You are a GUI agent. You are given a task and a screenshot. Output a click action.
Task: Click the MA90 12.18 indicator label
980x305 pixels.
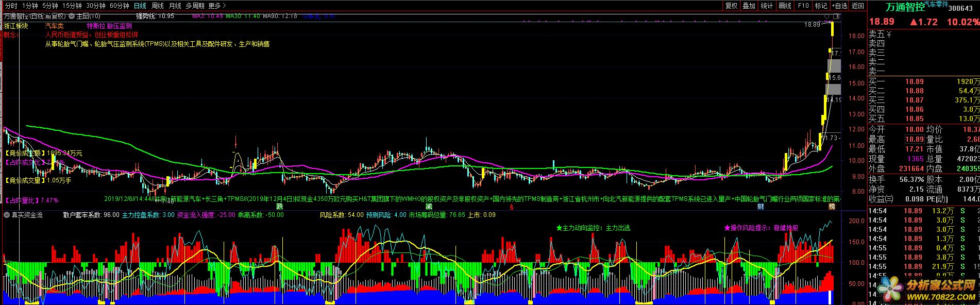280,16
